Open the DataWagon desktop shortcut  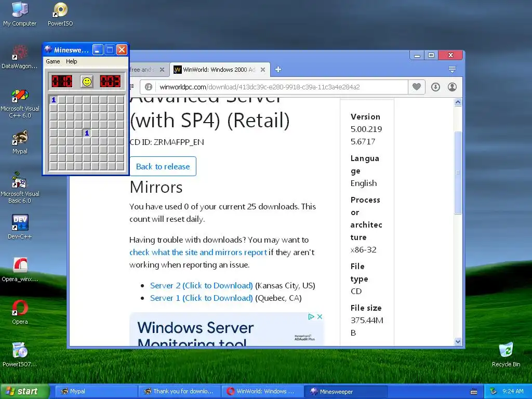20,57
